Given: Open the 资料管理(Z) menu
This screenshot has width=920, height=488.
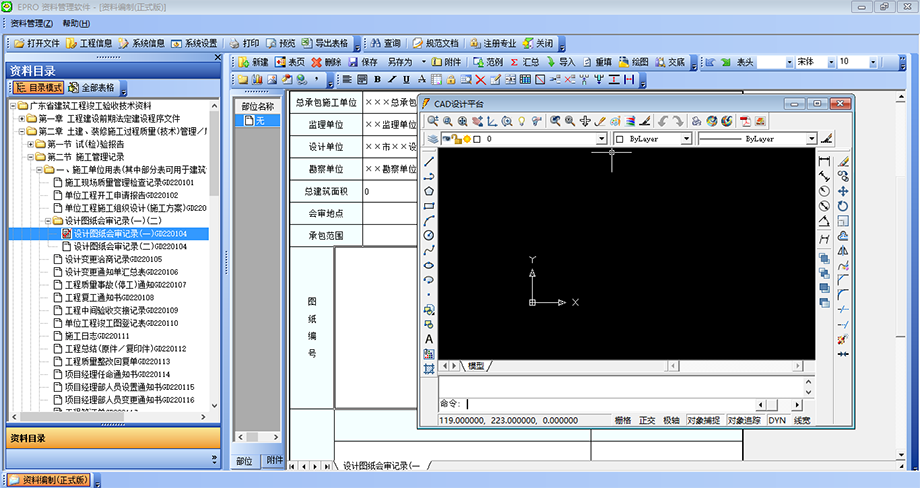Looking at the screenshot, I should click(31, 23).
